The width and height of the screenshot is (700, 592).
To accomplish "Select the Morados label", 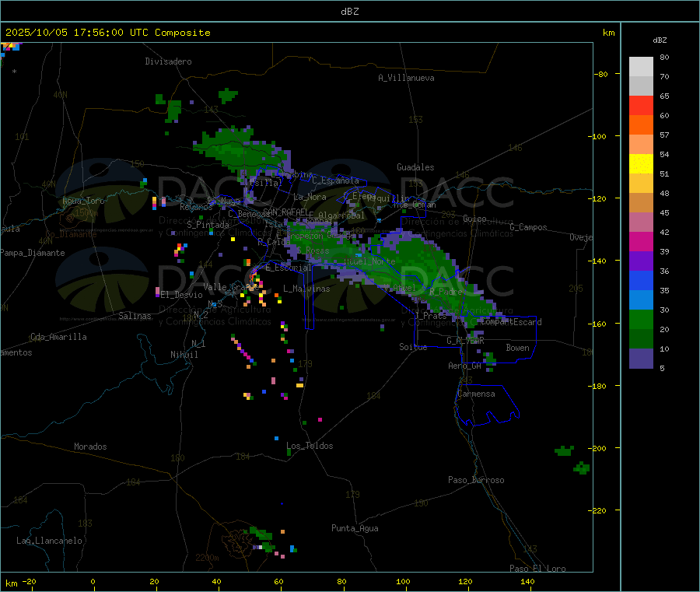I will [90, 447].
